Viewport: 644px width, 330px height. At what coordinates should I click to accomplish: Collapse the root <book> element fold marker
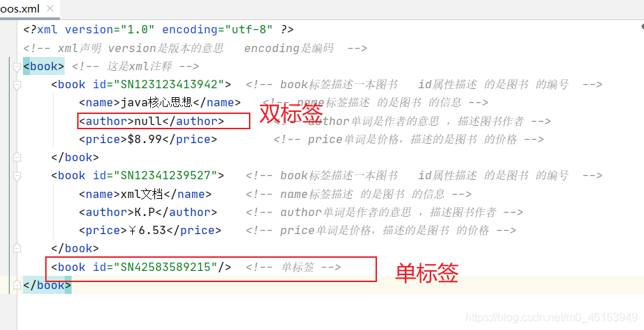[x=17, y=67]
